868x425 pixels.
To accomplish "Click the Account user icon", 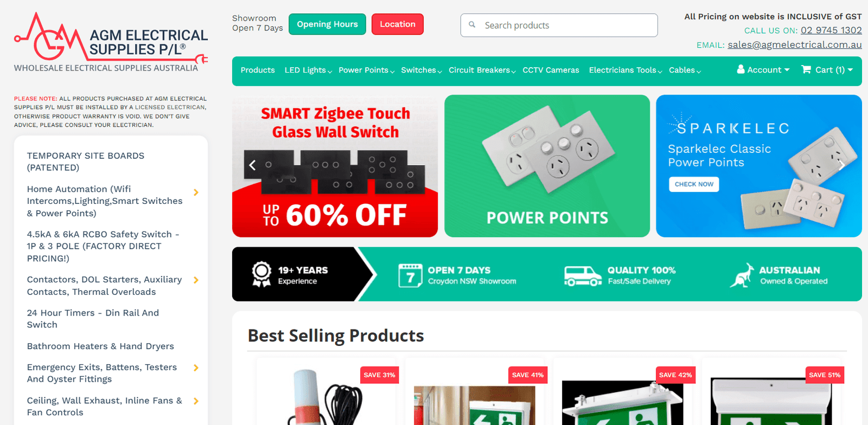I will [741, 69].
